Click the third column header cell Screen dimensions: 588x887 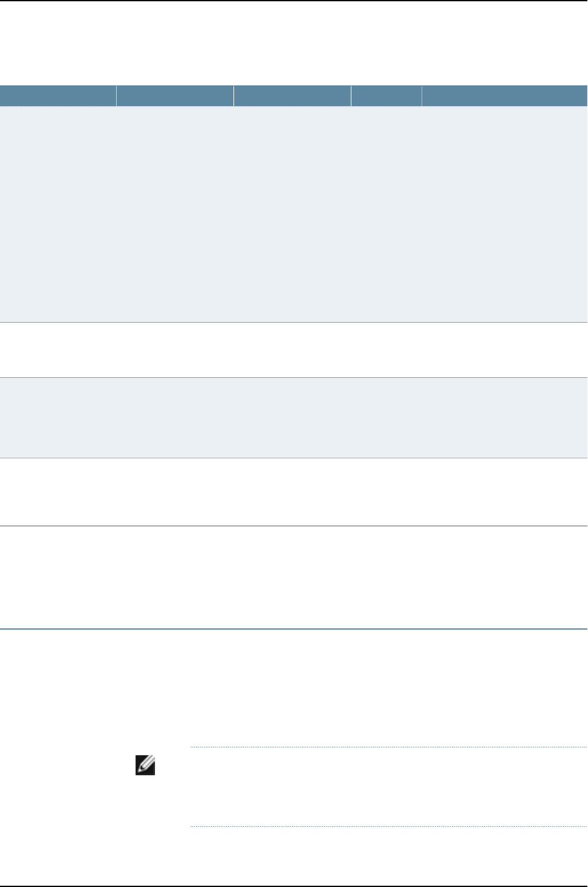(292, 96)
